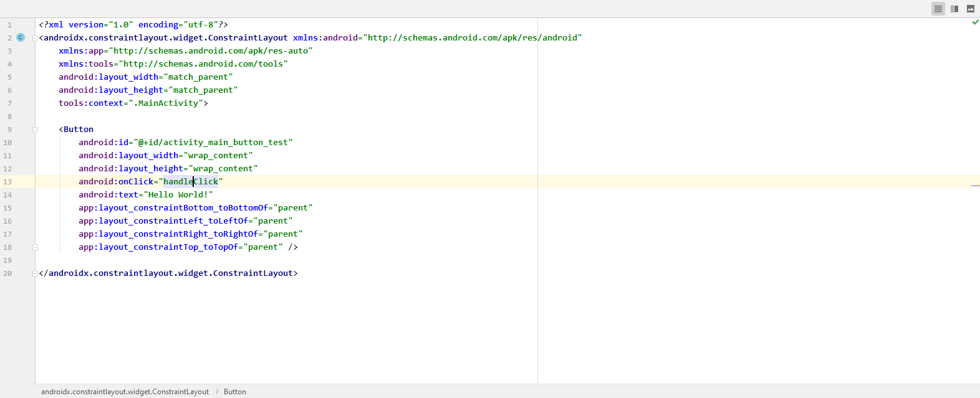
Task: Click the .MainActivity tools:context value
Action: (x=167, y=103)
